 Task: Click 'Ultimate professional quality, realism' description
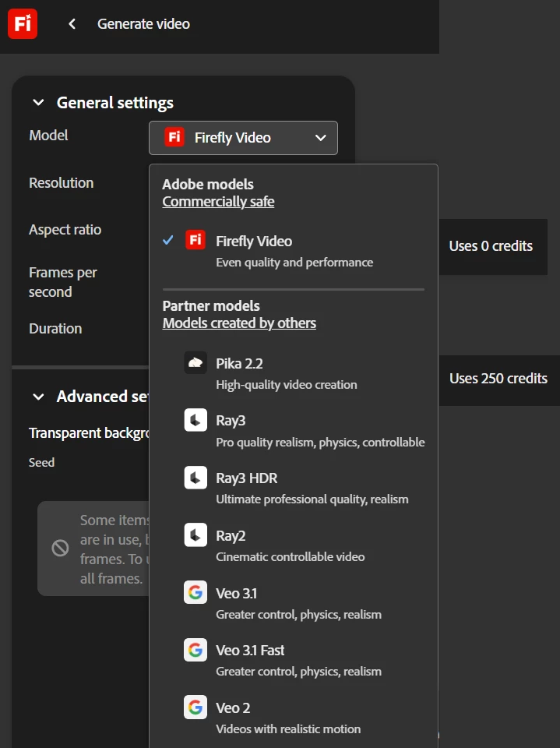click(312, 499)
